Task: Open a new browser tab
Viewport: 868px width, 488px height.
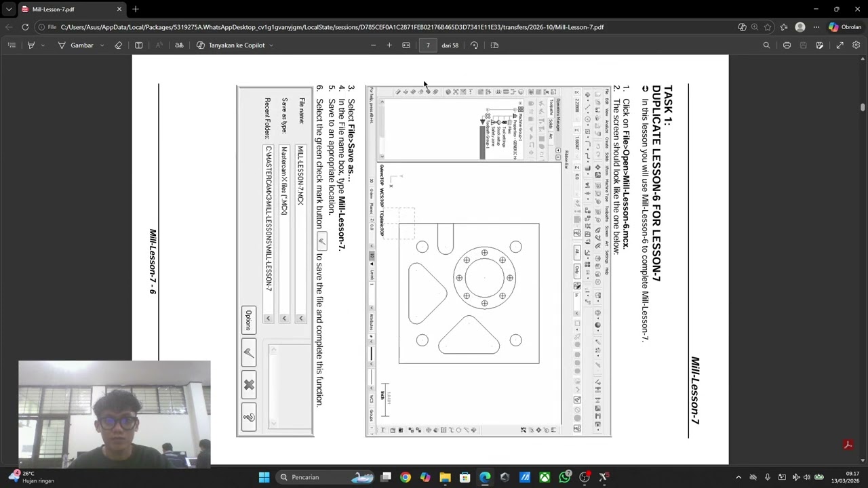Action: pyautogui.click(x=136, y=9)
